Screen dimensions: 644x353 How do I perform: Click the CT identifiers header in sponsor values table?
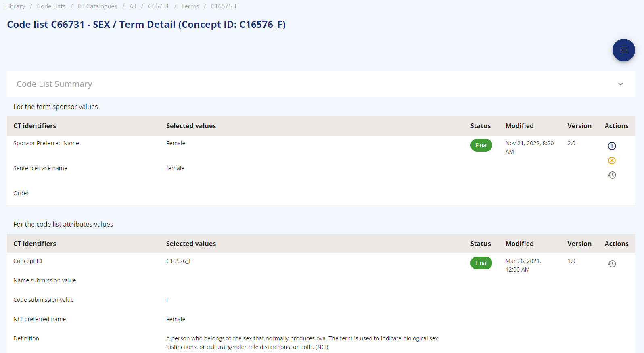pyautogui.click(x=35, y=126)
